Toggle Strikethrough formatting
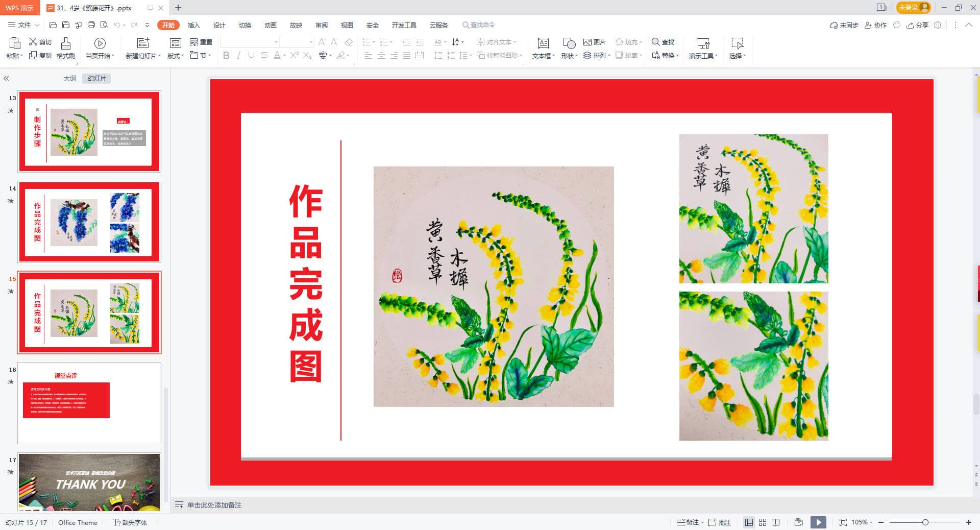This screenshot has width=980, height=530. (x=264, y=55)
